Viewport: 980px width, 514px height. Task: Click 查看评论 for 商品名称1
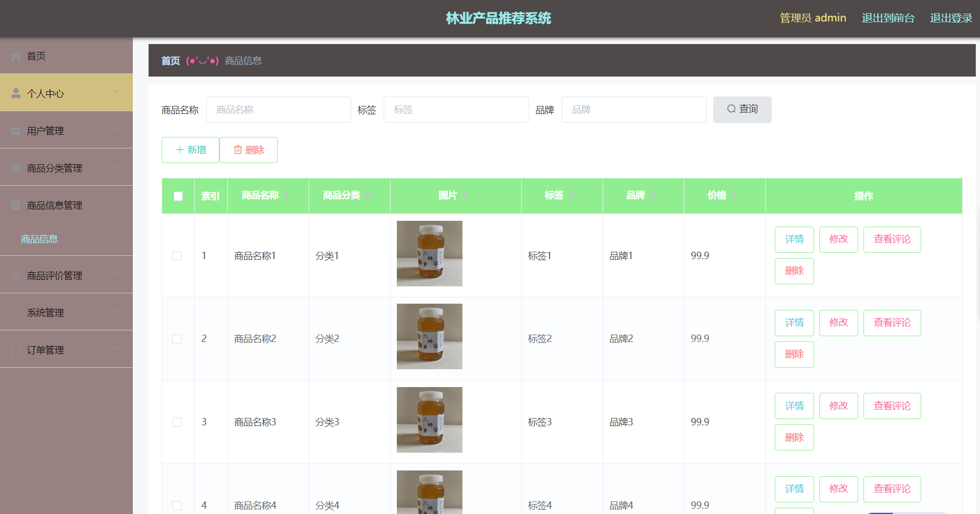[x=892, y=240]
